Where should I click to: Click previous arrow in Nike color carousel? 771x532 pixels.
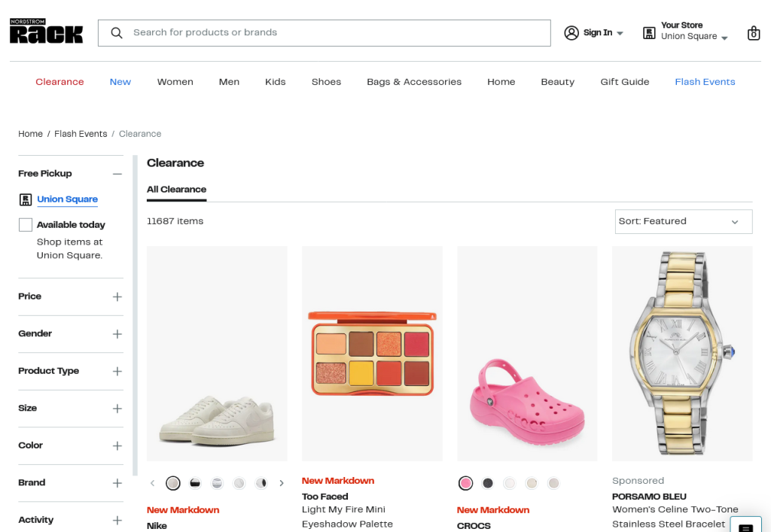[152, 483]
